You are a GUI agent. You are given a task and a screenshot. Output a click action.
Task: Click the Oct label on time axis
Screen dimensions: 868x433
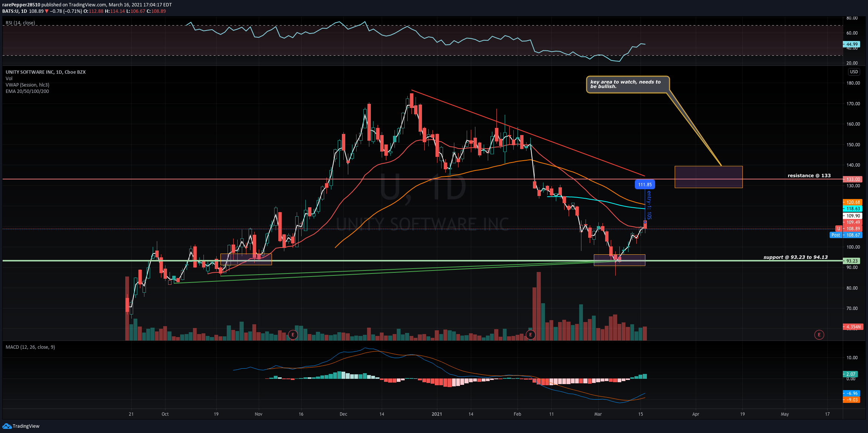tap(165, 414)
